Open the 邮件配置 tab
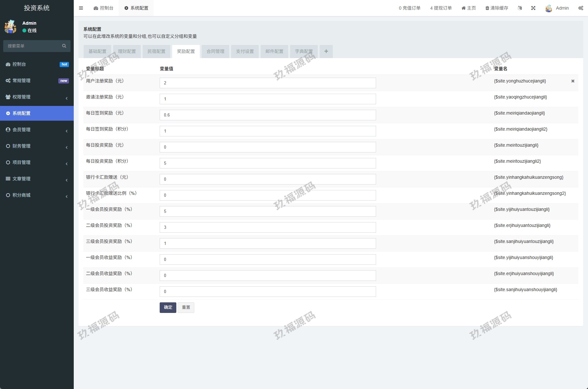The image size is (588, 389). [x=274, y=51]
